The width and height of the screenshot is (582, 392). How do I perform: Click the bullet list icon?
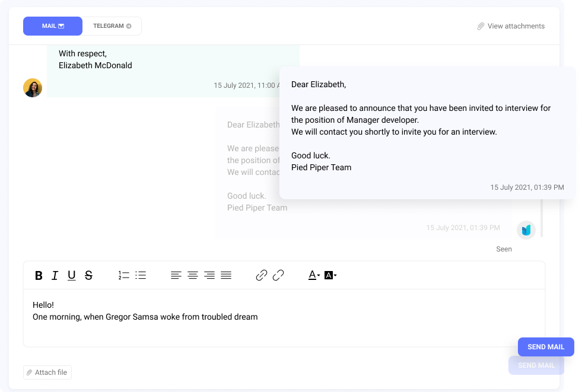tap(141, 275)
